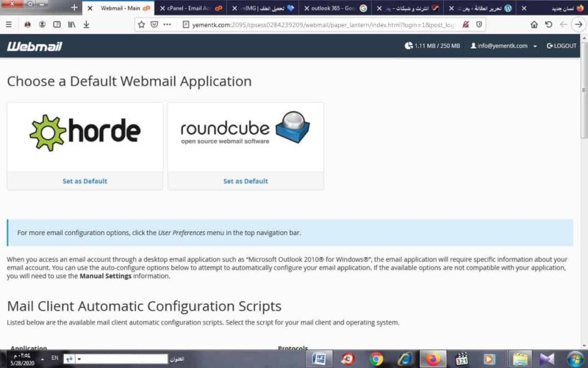Open the horde webmail logo

click(x=85, y=132)
